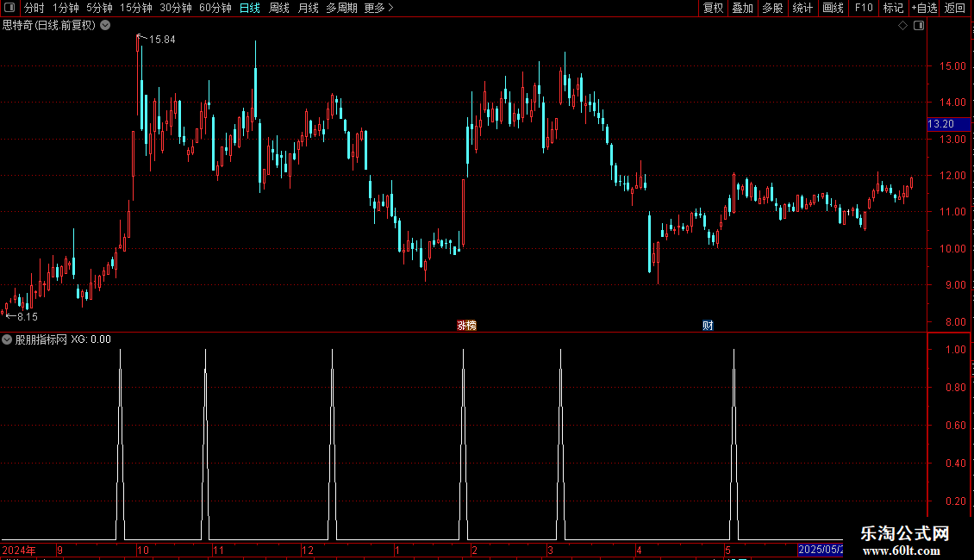
Task: Select the 5分钟 period
Action: point(99,8)
